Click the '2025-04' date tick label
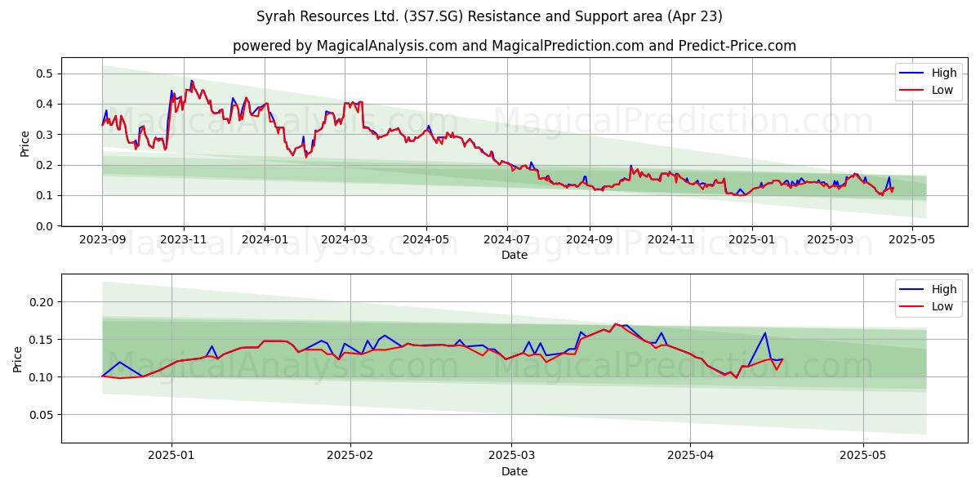Viewport: 980px width, 490px height. [691, 457]
